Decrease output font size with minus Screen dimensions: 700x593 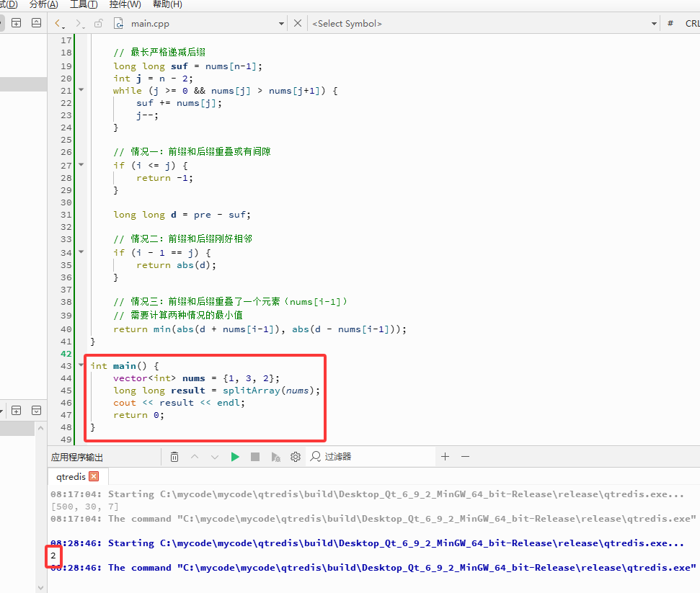coord(465,457)
